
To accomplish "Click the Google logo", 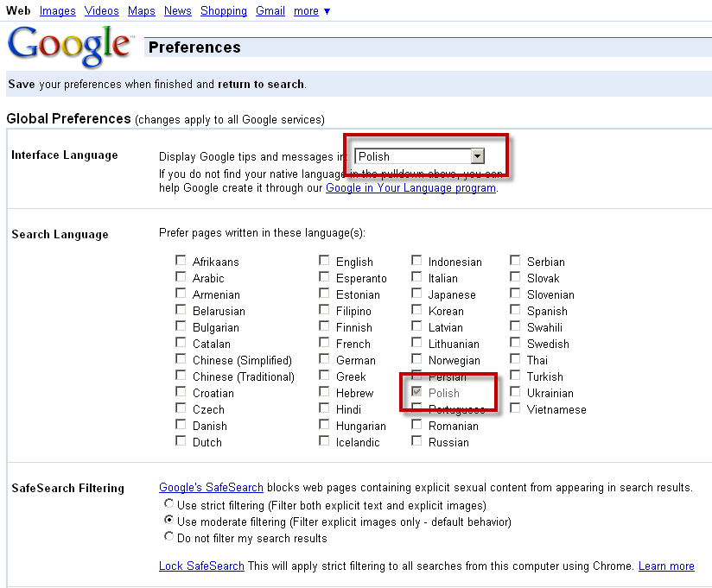I will point(69,47).
